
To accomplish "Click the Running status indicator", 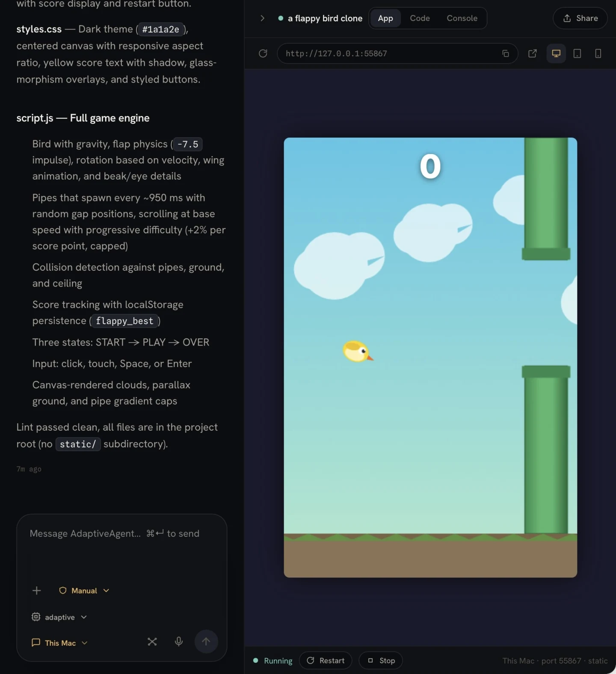I will point(273,661).
